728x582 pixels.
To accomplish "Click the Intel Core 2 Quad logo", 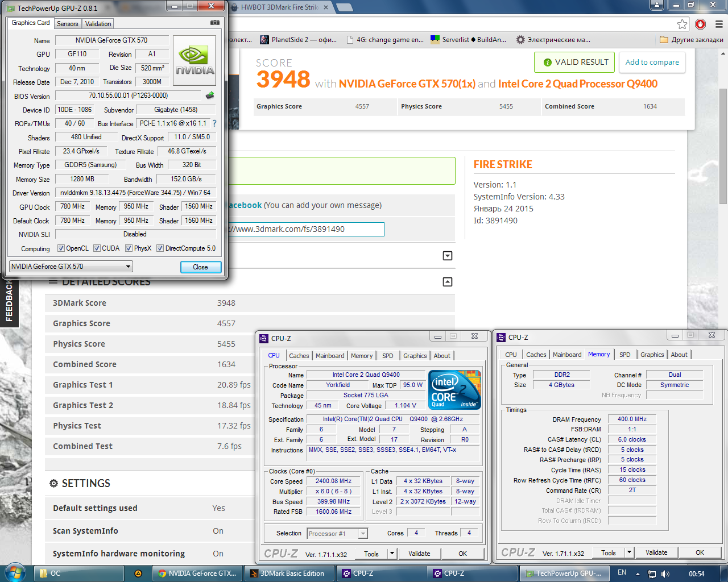I will 454,389.
